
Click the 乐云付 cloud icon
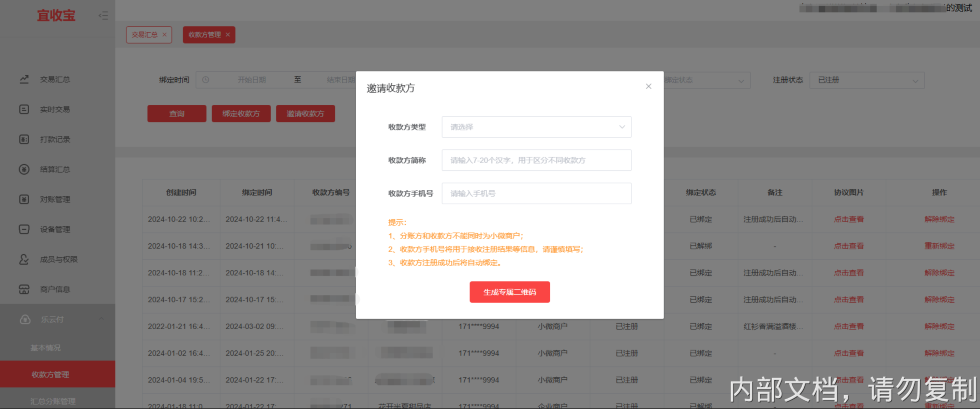[25, 319]
